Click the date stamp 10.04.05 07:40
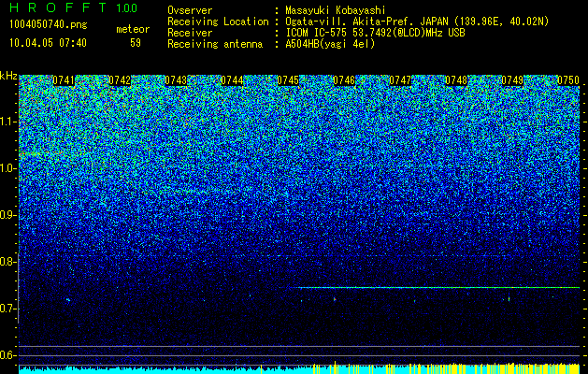 pyautogui.click(x=49, y=43)
